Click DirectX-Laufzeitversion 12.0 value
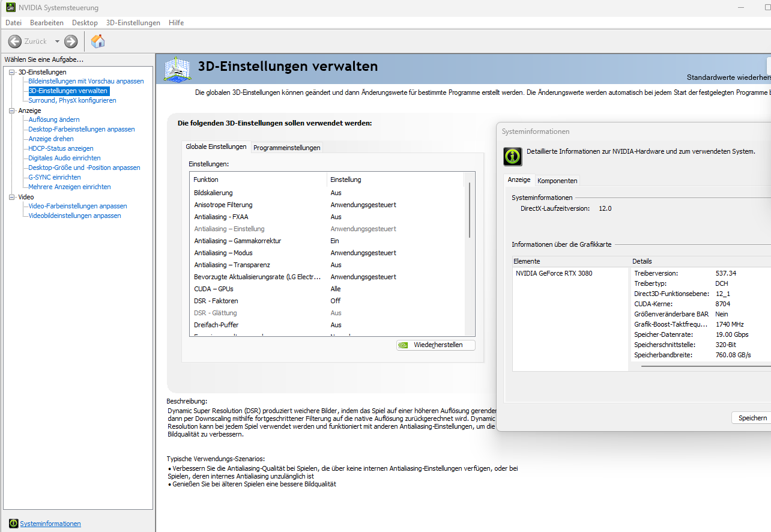 click(x=605, y=208)
